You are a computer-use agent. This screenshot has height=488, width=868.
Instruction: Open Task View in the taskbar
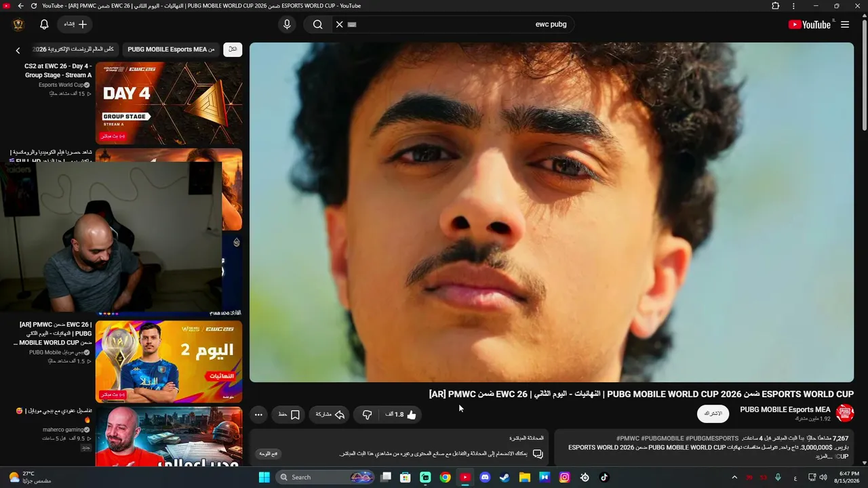[x=386, y=477]
